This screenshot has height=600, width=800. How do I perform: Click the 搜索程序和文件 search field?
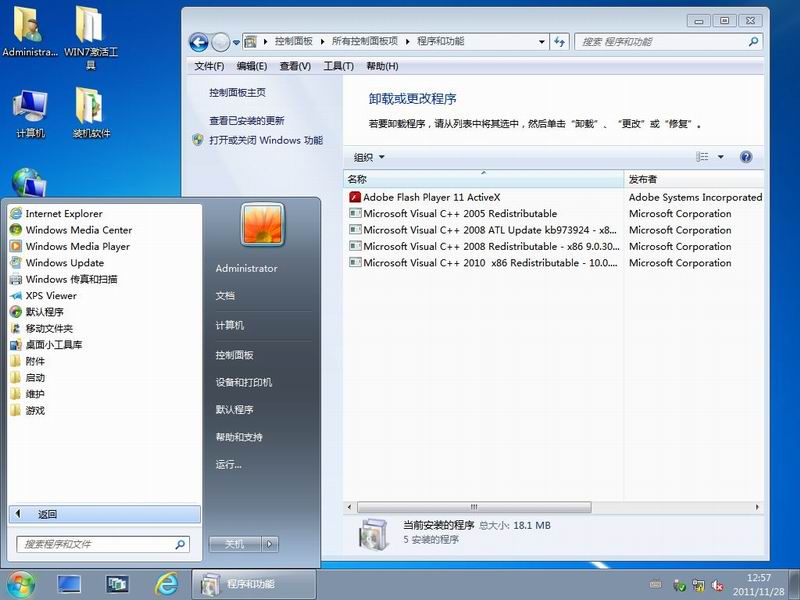pyautogui.click(x=103, y=544)
